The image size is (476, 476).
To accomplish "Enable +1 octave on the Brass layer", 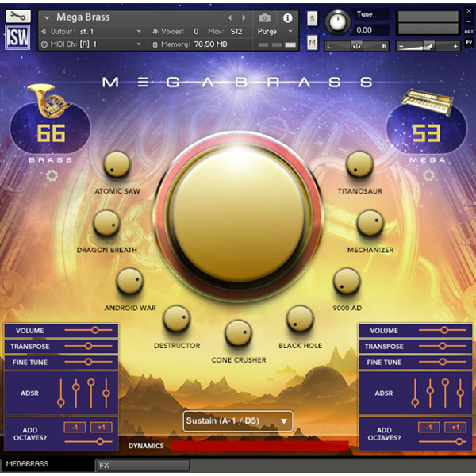I will pos(101,427).
